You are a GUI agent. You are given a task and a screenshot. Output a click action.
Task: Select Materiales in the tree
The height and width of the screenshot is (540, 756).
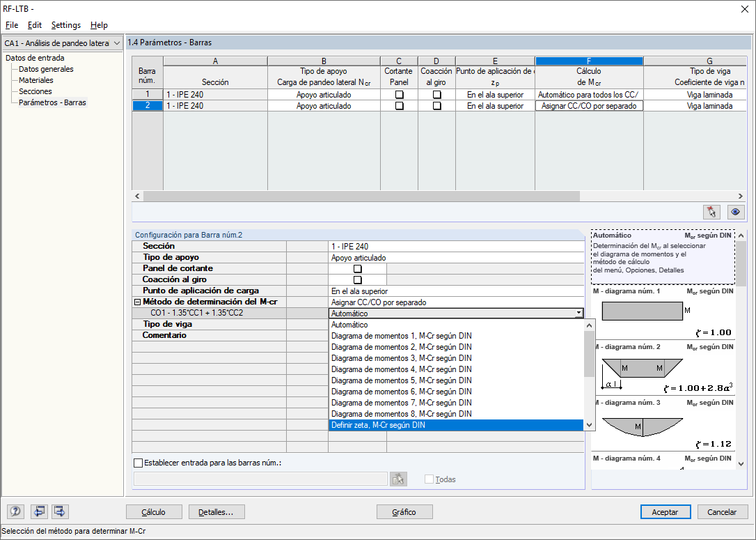[x=36, y=80]
